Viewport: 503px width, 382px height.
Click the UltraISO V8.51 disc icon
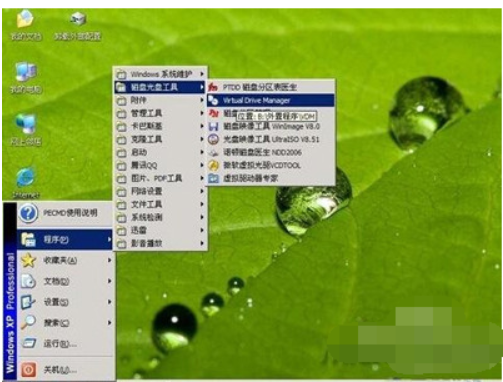[x=213, y=139]
